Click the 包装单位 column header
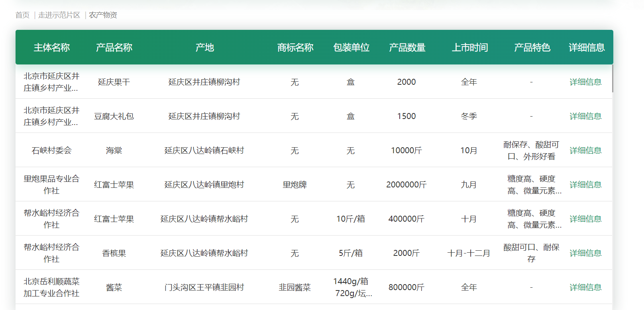 351,48
